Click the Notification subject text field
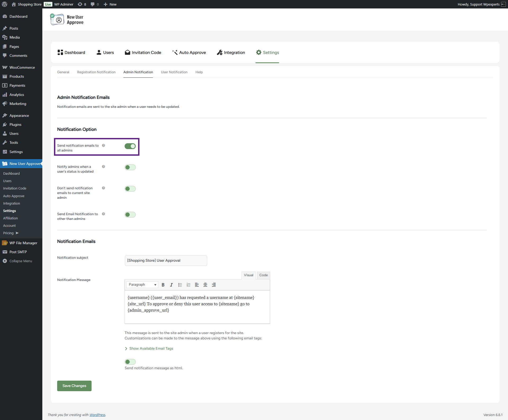Image resolution: width=508 pixels, height=420 pixels. point(166,260)
